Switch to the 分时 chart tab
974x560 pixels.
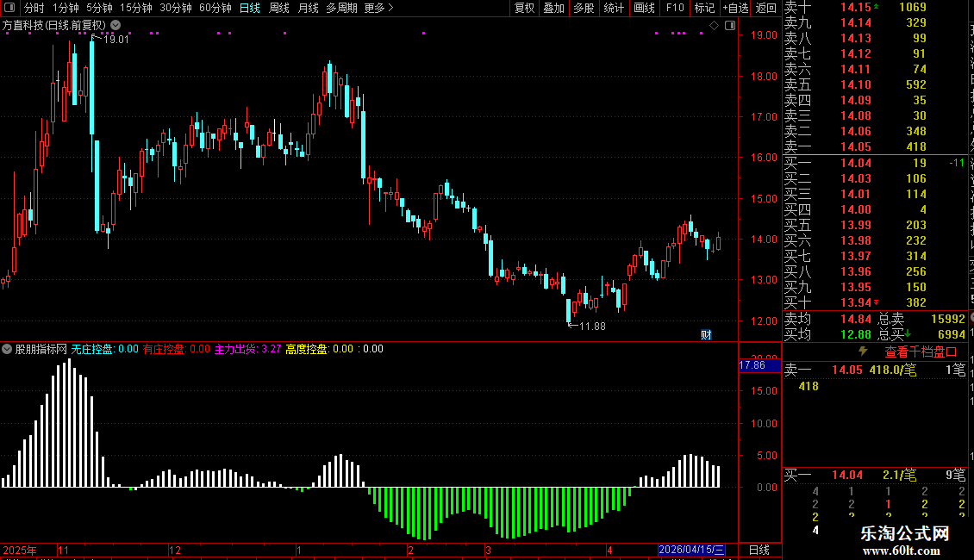pos(34,8)
